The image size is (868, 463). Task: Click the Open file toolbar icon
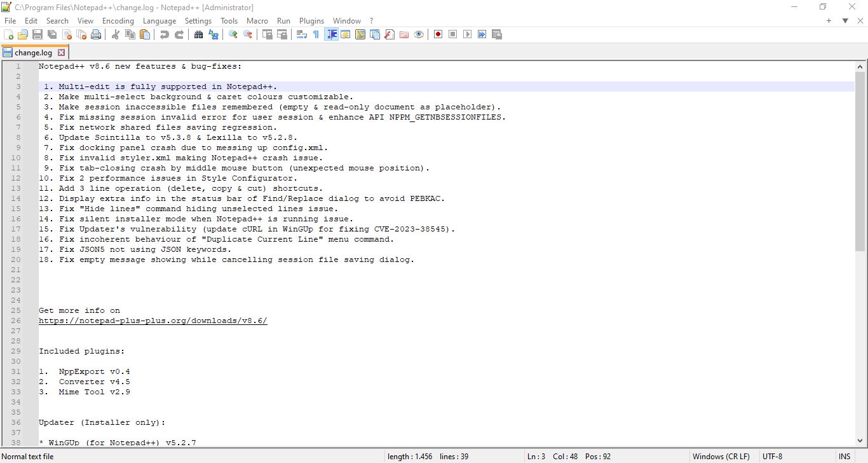click(x=23, y=34)
